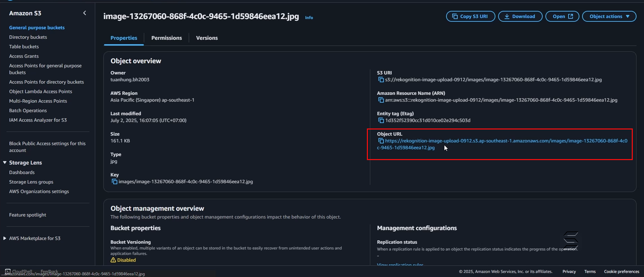Copy the Amazon Resource Name ARN
The width and height of the screenshot is (644, 277).
[x=381, y=100]
